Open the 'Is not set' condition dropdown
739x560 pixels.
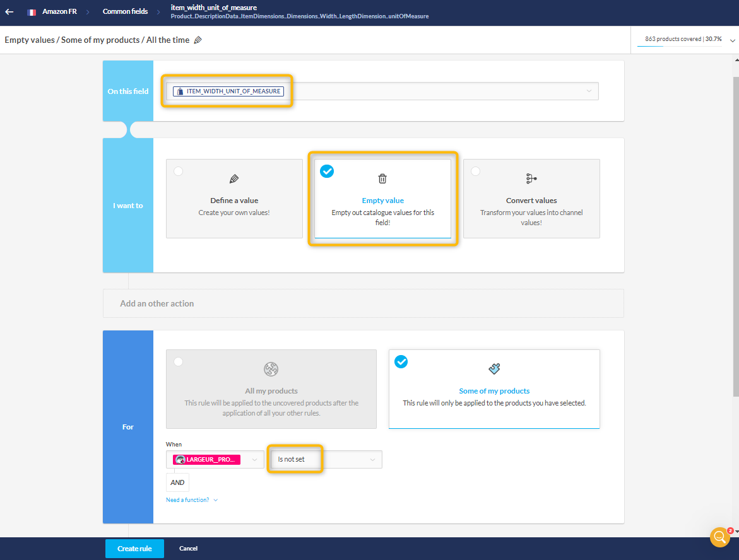coord(372,460)
